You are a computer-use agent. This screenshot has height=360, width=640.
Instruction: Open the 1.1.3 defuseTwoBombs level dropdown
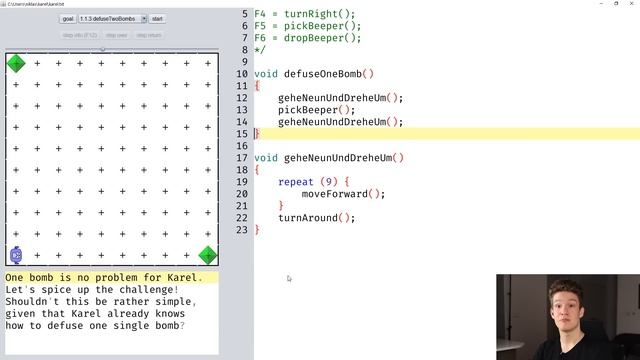point(112,19)
